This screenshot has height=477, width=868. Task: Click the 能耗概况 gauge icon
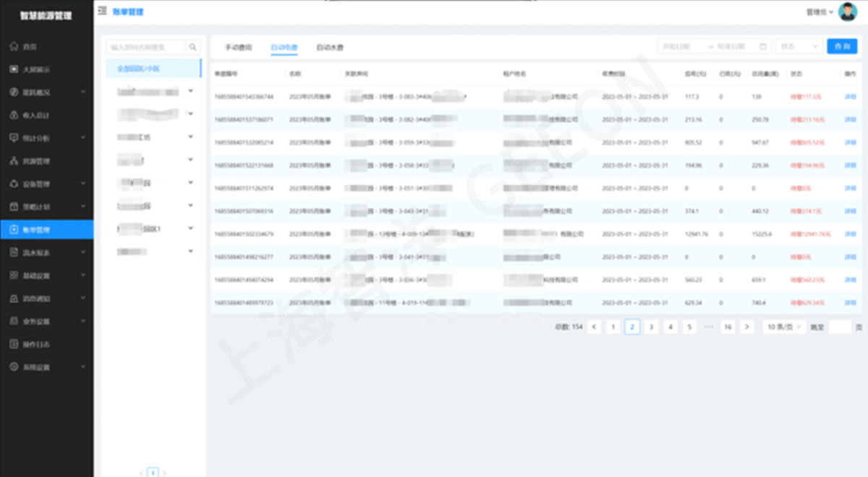(14, 93)
